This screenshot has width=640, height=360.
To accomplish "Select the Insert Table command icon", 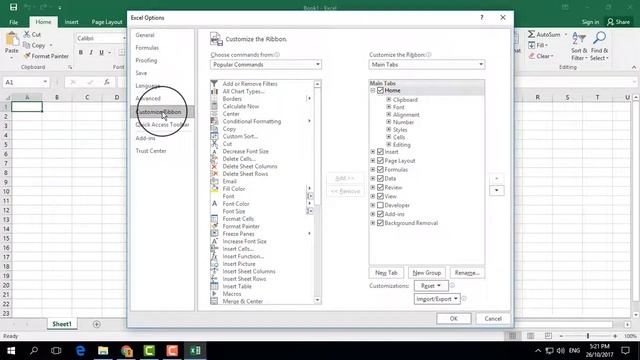I will tap(214, 286).
